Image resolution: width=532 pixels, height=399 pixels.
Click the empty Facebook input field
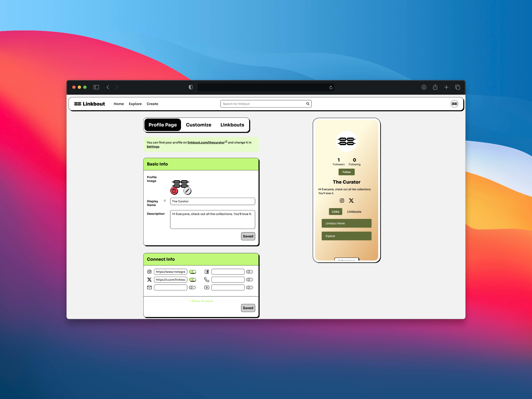pos(228,272)
